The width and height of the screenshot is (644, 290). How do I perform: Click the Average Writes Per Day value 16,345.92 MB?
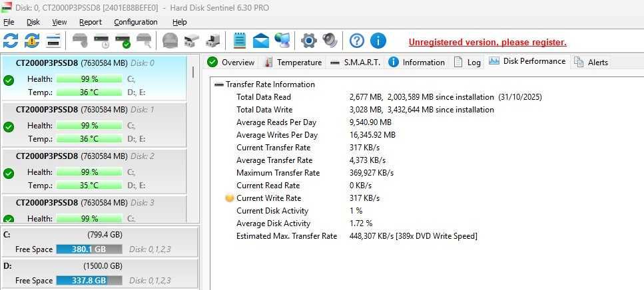click(372, 136)
